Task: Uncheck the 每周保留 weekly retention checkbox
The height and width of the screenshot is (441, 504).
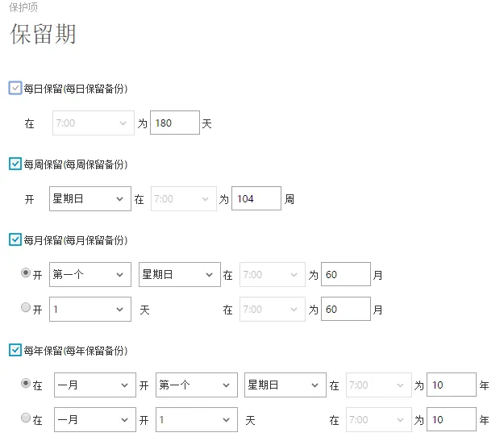Action: [x=15, y=164]
